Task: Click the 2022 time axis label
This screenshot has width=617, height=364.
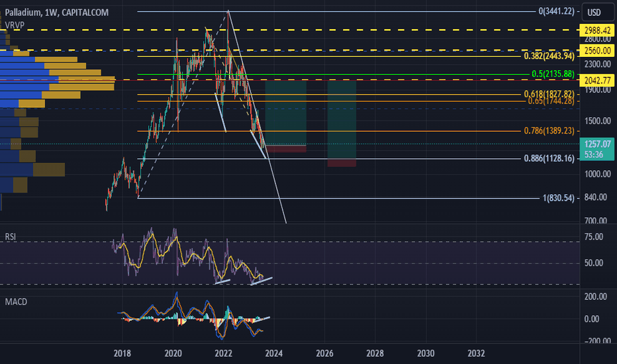Action: [x=224, y=353]
